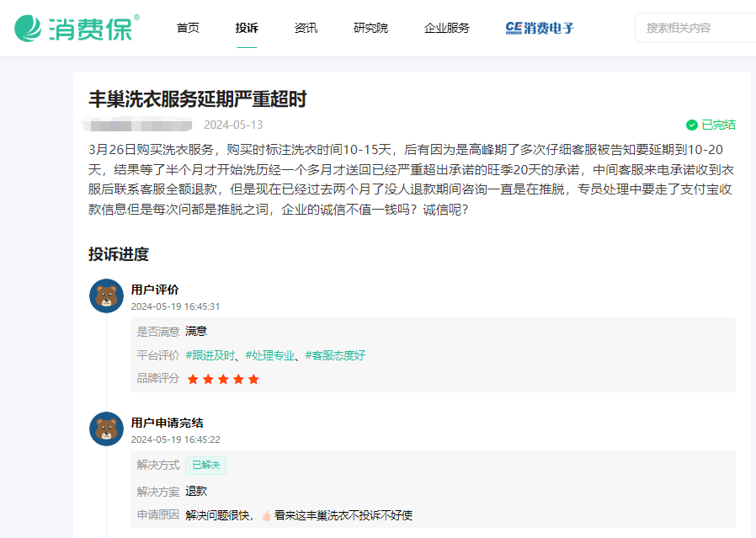
Task: Click the CE消费电子 link
Action: point(540,28)
